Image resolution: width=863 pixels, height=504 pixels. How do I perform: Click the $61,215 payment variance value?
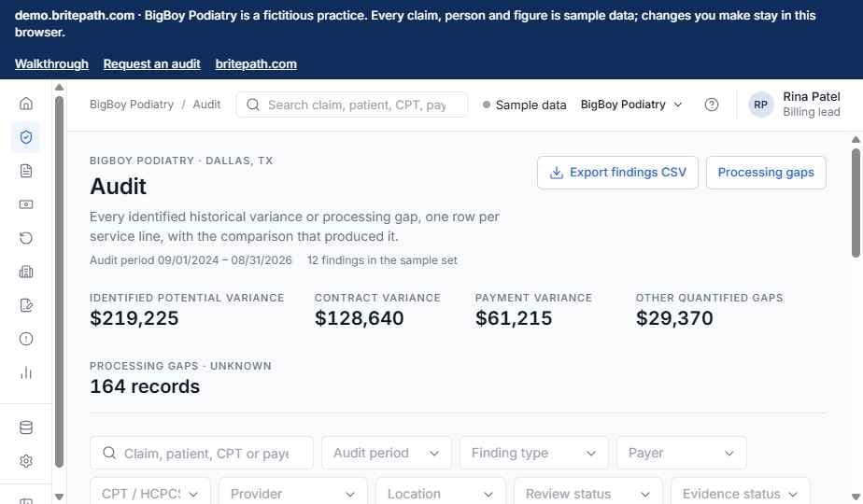tap(514, 318)
